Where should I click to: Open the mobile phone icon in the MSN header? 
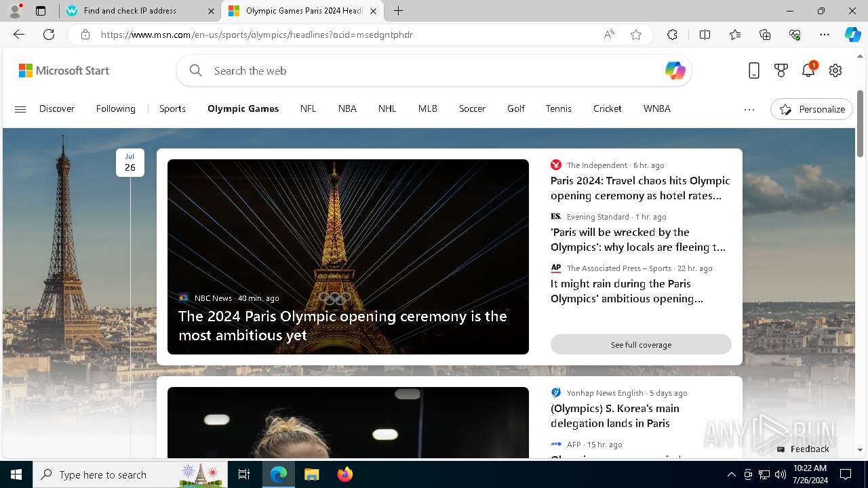753,70
